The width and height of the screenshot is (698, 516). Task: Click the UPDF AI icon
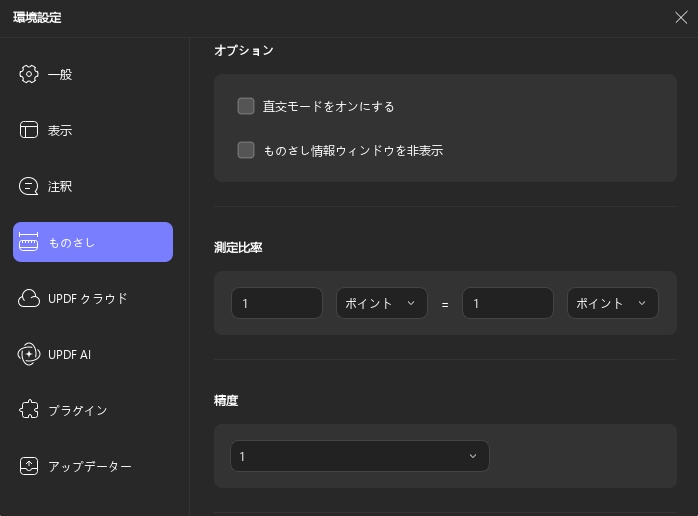[29, 354]
